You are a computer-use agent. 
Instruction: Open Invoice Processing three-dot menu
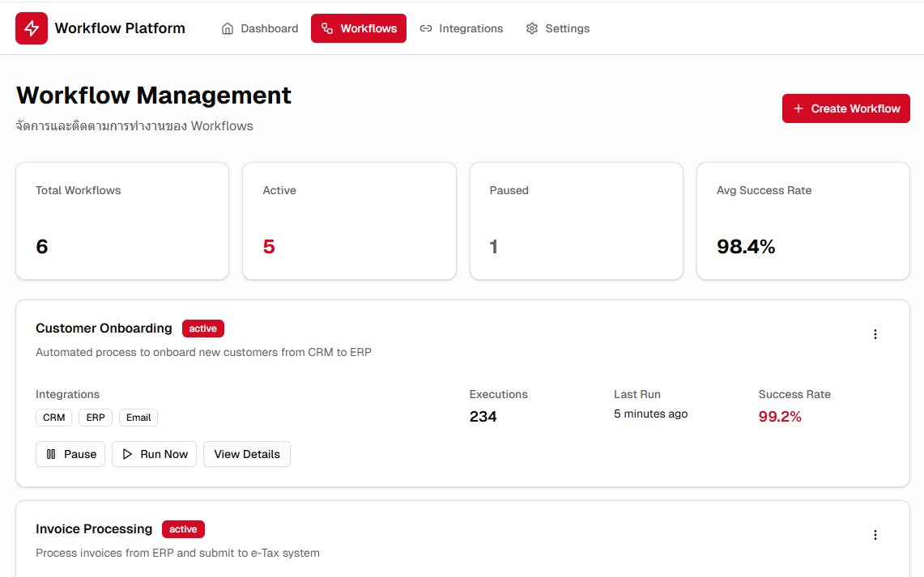pyautogui.click(x=875, y=535)
